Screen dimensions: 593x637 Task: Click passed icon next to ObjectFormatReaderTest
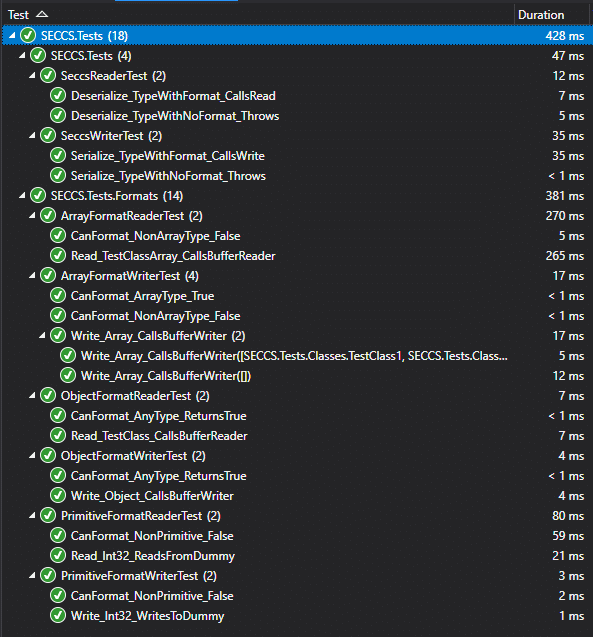(x=48, y=395)
